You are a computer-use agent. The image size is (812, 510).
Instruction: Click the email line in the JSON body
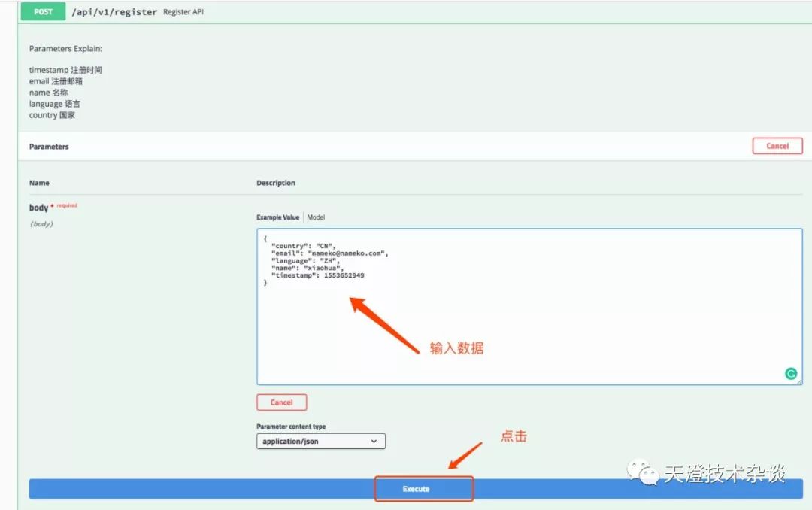(329, 253)
